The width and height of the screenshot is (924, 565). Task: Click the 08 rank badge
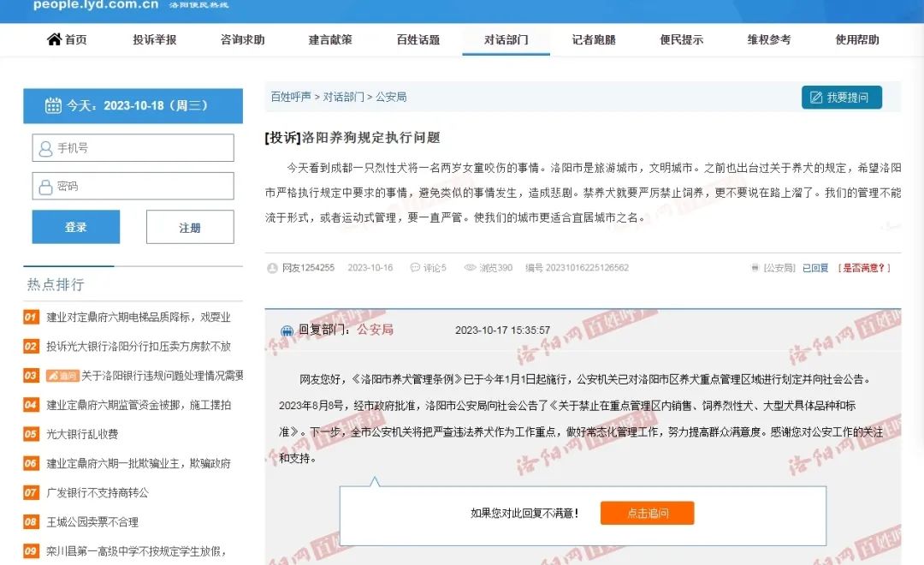(x=31, y=522)
